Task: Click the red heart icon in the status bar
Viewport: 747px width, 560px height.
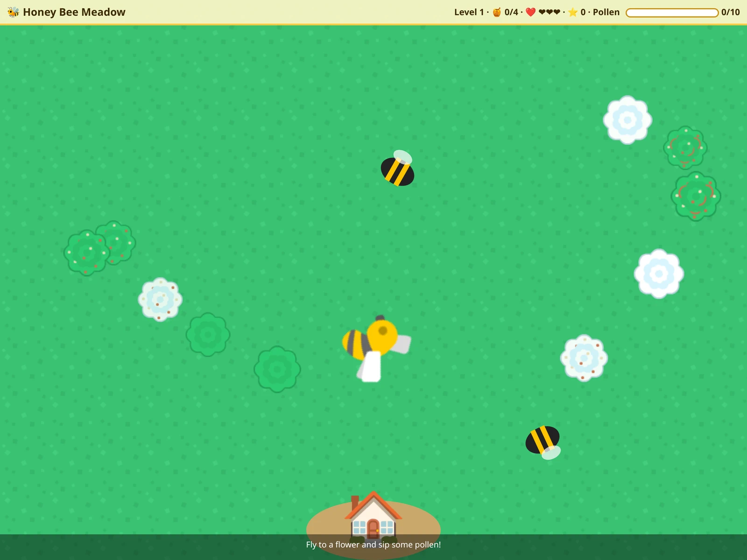Action: pos(530,12)
